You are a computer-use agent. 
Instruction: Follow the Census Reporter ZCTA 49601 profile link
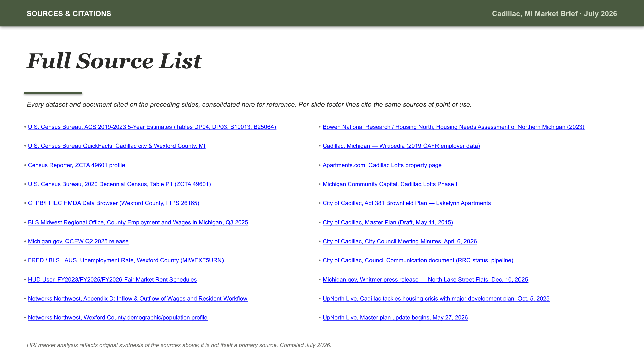click(77, 165)
